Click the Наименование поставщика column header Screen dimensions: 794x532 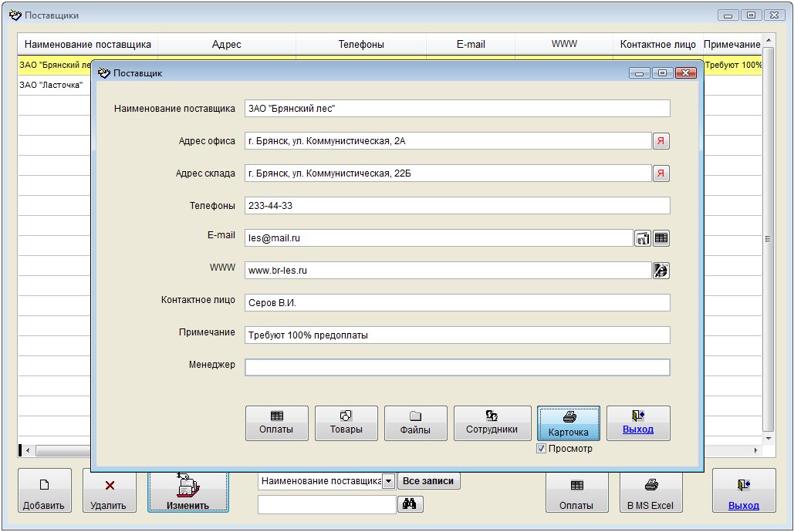[x=88, y=45]
